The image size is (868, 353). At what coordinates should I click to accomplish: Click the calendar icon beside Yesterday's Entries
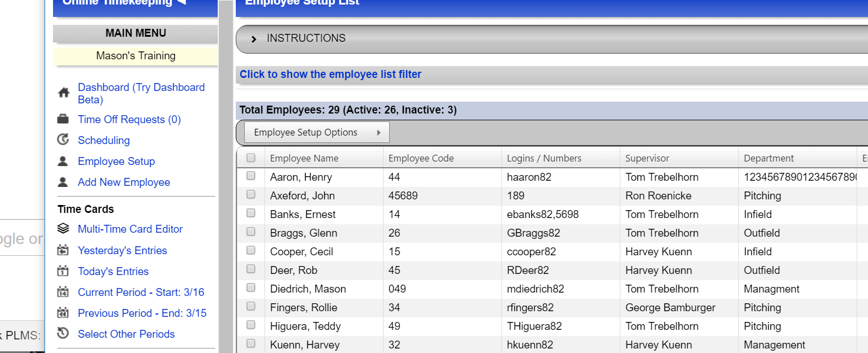pyautogui.click(x=63, y=250)
